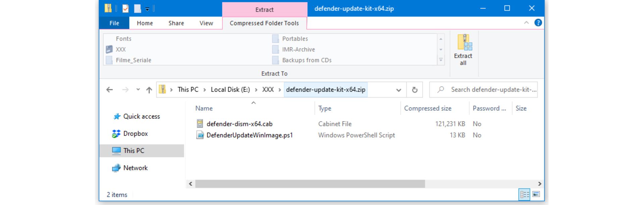Choose Filme_Seriale as extract destination
Image resolution: width=644 pixels, height=205 pixels.
click(128, 60)
